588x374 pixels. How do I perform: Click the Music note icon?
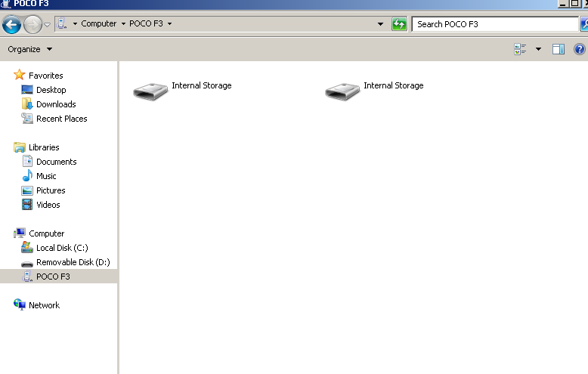(27, 175)
